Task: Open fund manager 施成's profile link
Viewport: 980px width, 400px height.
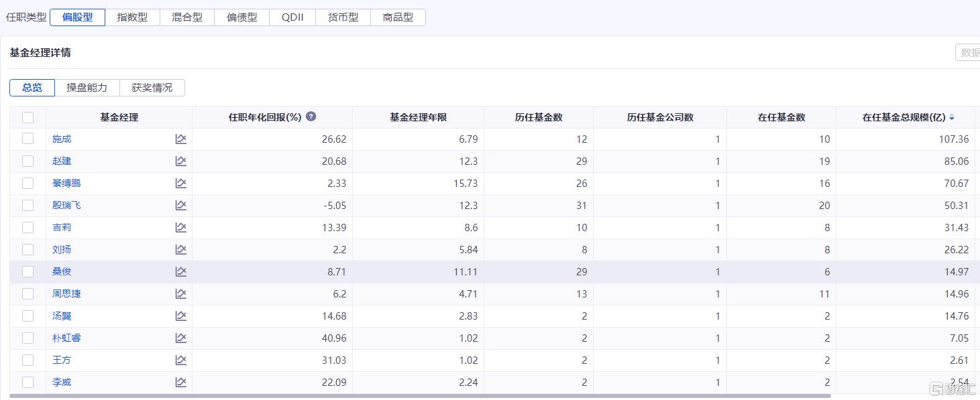Action: (62, 139)
